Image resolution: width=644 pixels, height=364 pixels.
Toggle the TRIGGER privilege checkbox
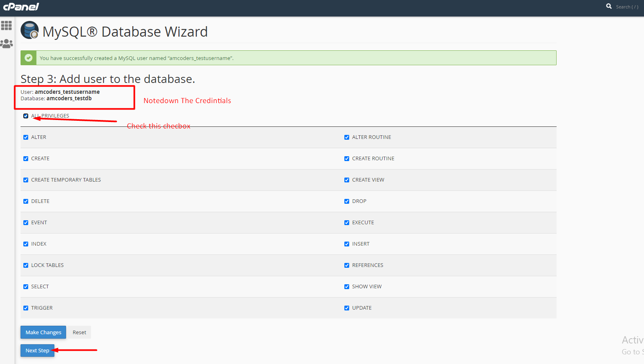point(26,308)
